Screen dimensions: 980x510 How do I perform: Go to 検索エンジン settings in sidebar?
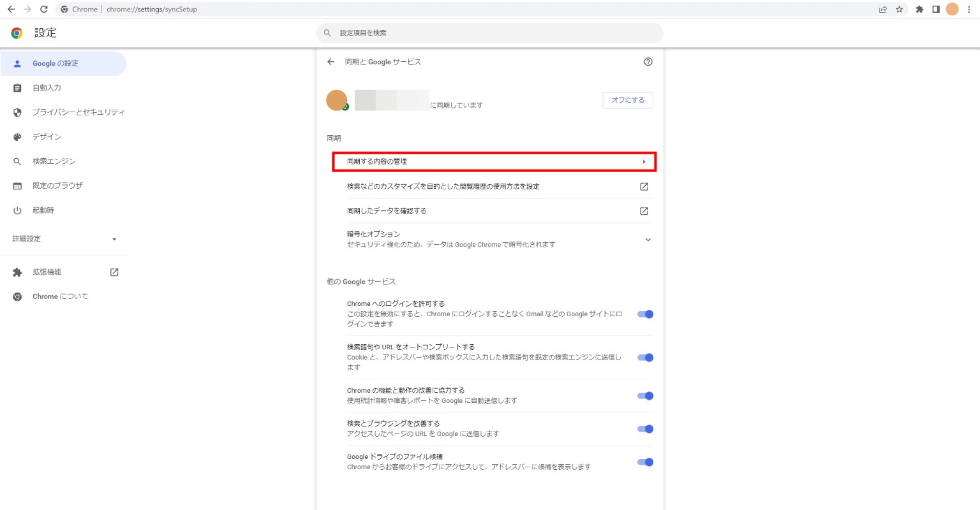point(54,161)
